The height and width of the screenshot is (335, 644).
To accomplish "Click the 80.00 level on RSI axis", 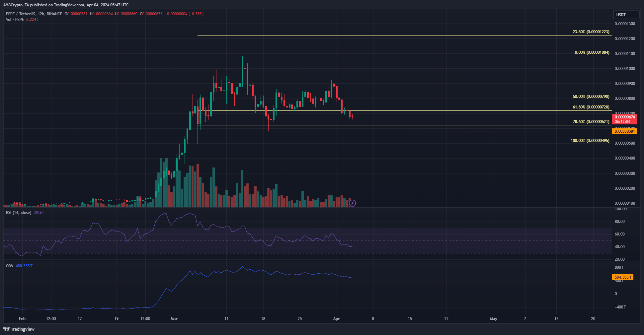I will point(620,222).
